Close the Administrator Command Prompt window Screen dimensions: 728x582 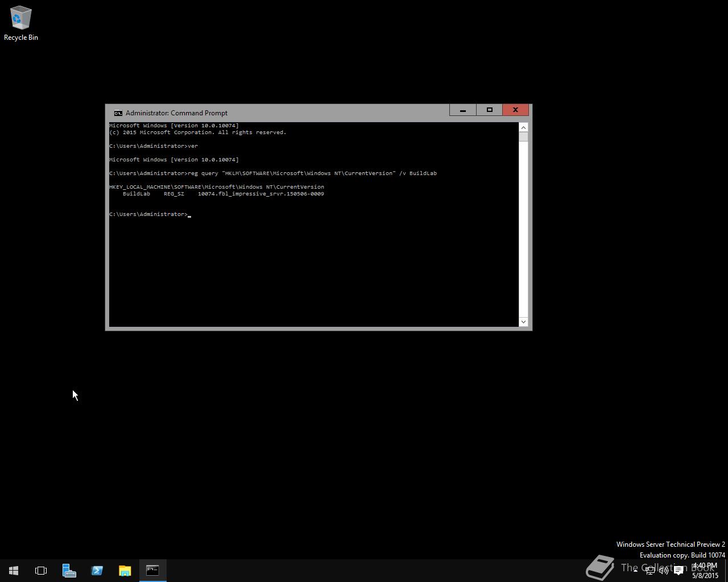(515, 110)
